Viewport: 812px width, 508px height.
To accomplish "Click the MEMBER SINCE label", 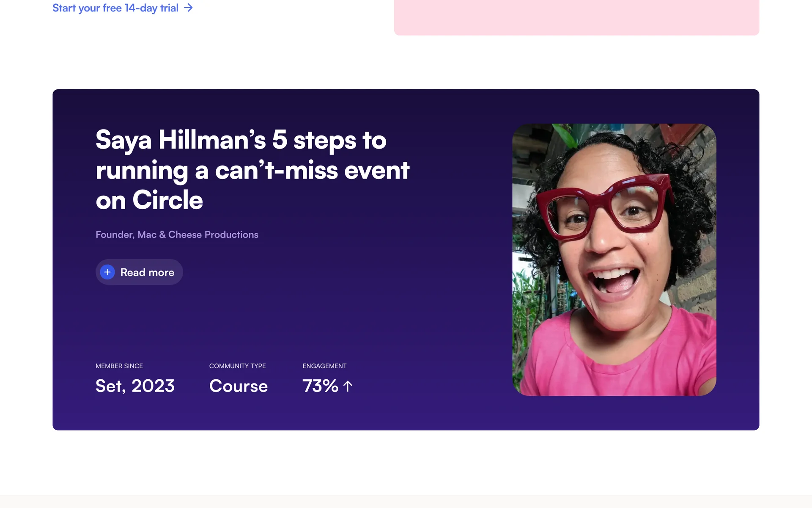I will pyautogui.click(x=119, y=366).
